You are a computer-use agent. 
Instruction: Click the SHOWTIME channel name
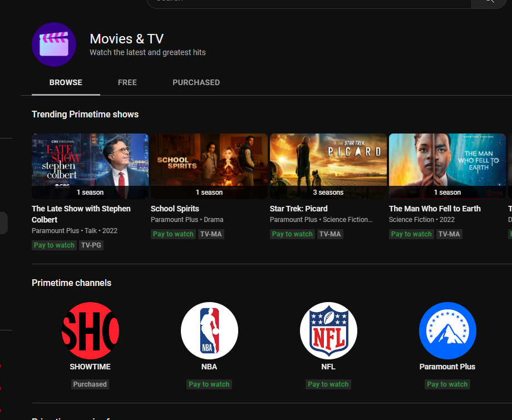coord(90,367)
